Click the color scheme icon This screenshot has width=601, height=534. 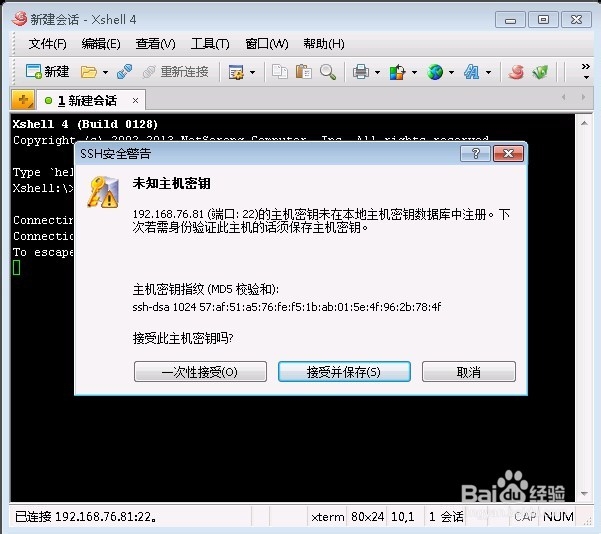pos(397,72)
